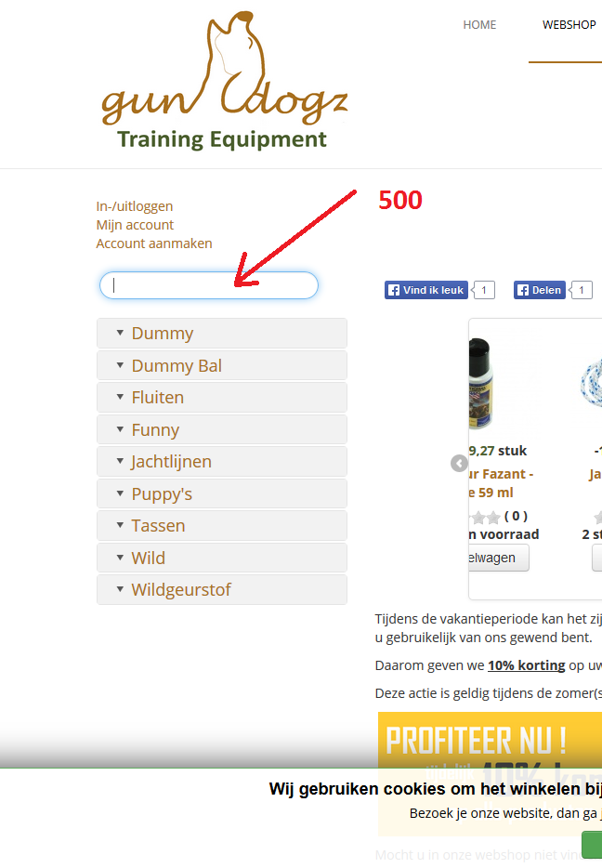The width and height of the screenshot is (602, 868).
Task: Open the WEBSHOP menu item
Action: click(569, 25)
